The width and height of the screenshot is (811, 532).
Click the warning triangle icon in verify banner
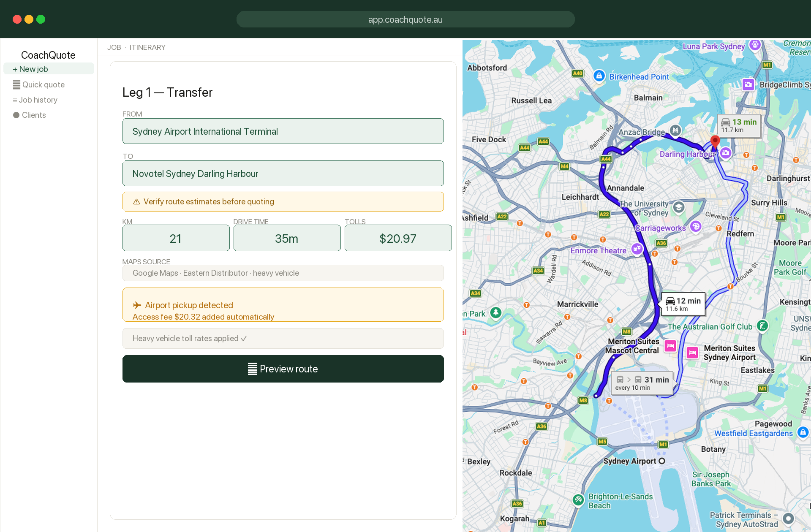[x=136, y=202]
